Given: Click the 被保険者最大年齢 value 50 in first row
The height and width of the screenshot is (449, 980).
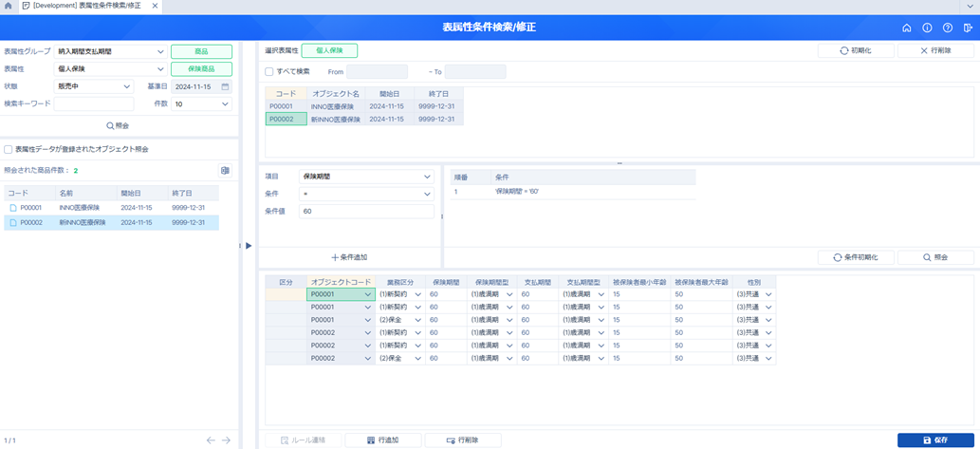Looking at the screenshot, I should coord(702,294).
